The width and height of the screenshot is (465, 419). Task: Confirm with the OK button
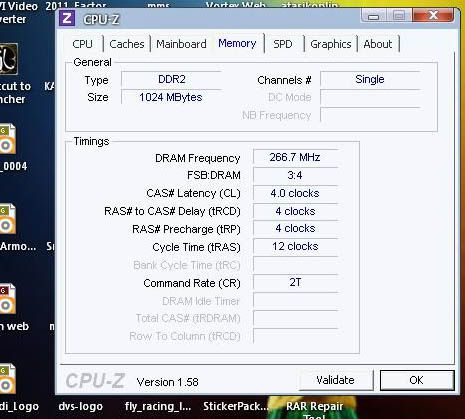pos(417,380)
